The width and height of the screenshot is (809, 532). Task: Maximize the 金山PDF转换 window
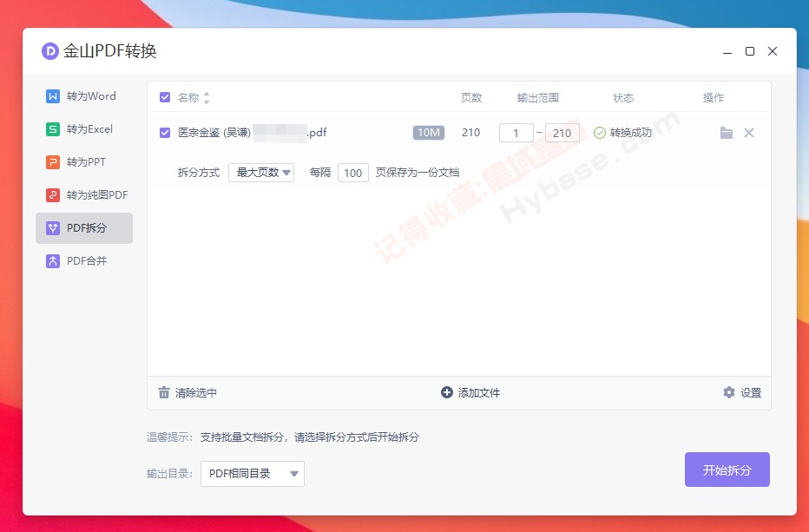coord(750,51)
